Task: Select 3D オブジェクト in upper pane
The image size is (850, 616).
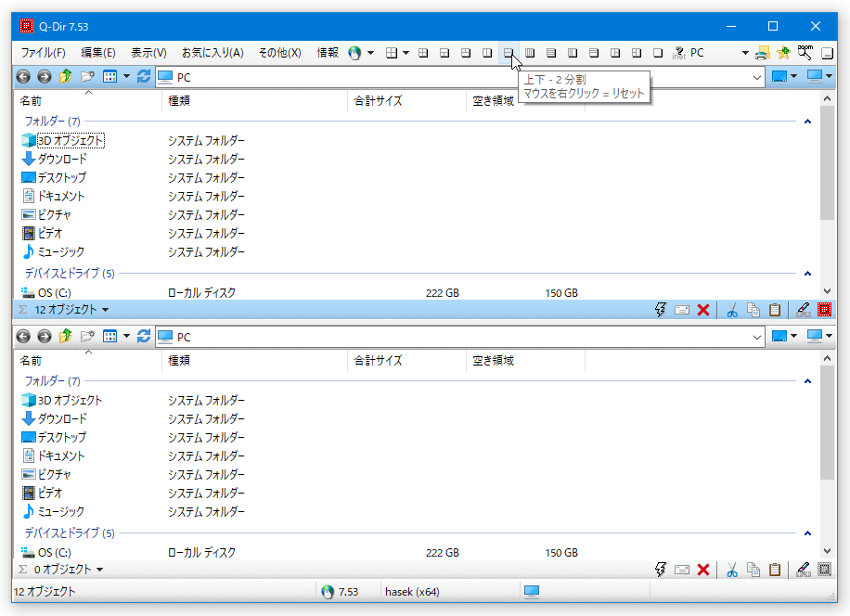Action: (71, 141)
